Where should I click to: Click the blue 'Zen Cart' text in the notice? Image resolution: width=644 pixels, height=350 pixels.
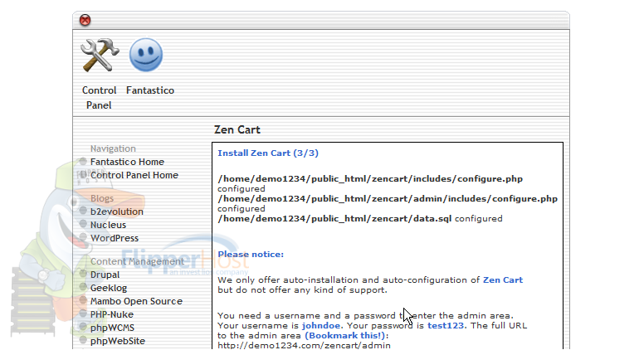503,280
